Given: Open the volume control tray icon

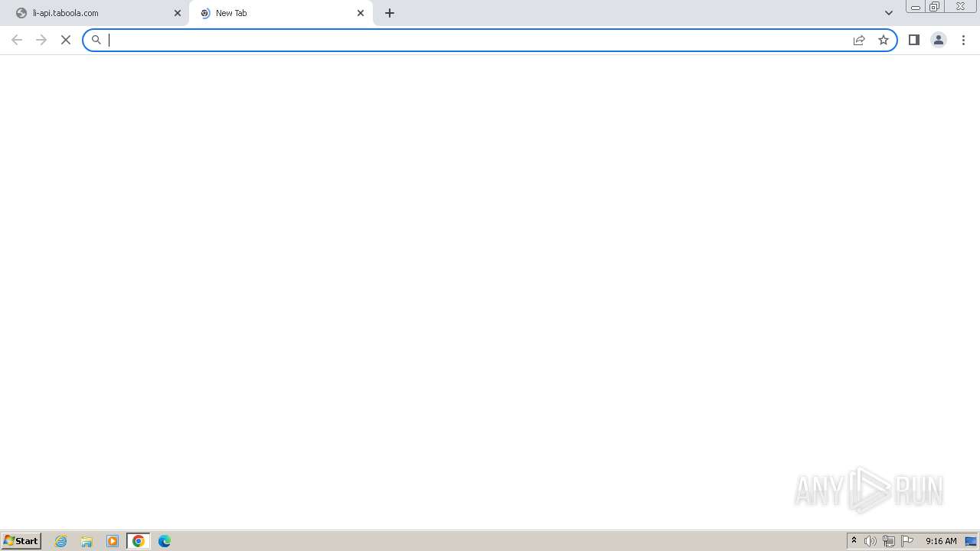Looking at the screenshot, I should [x=871, y=541].
